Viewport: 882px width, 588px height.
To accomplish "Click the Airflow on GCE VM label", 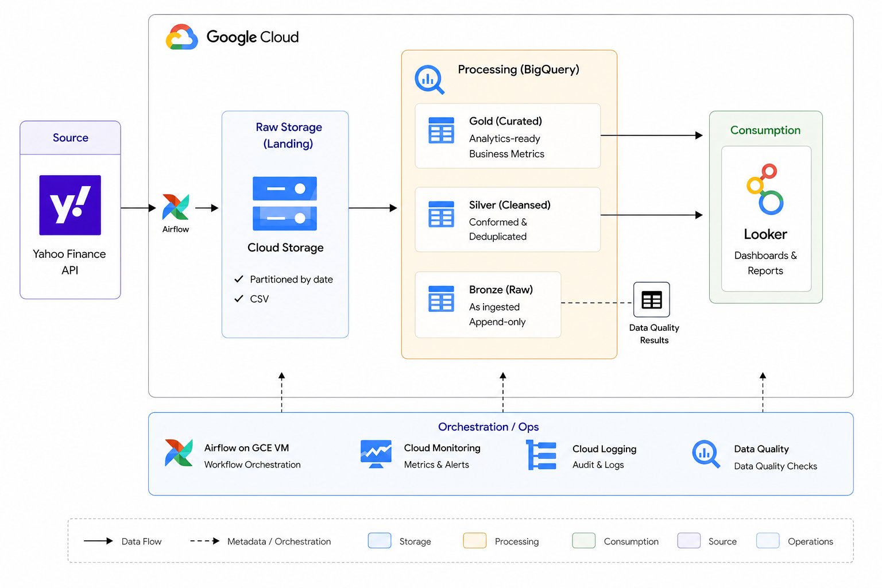I will coord(247,448).
